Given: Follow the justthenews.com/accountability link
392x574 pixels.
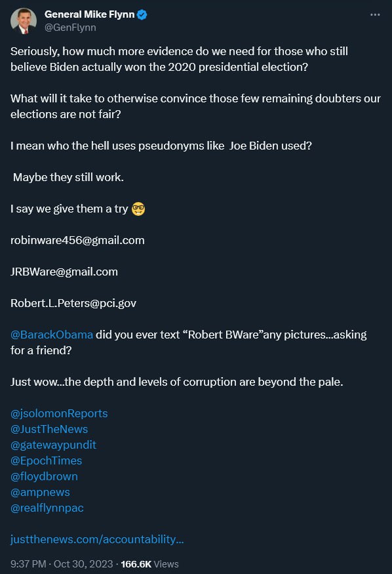Looking at the screenshot, I should [x=97, y=539].
